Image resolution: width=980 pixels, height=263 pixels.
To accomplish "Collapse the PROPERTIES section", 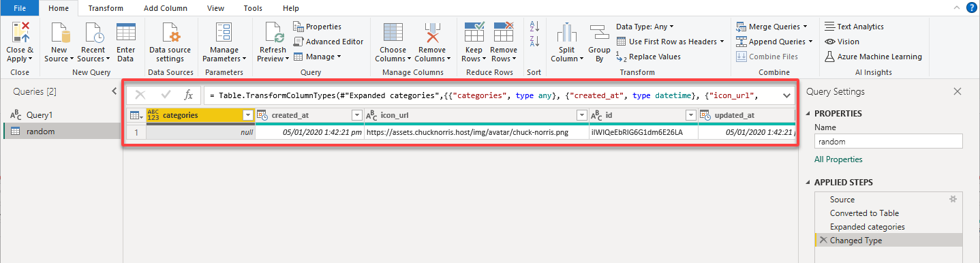I will tap(809, 114).
